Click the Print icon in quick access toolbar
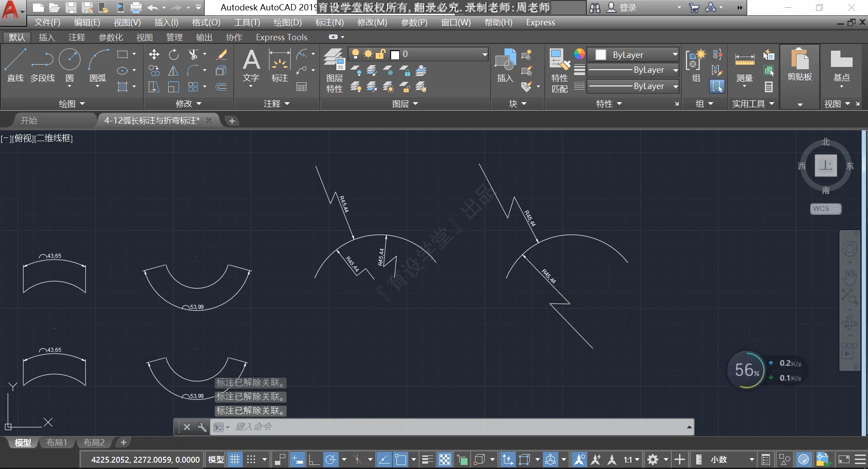This screenshot has height=469, width=868. [x=136, y=7]
